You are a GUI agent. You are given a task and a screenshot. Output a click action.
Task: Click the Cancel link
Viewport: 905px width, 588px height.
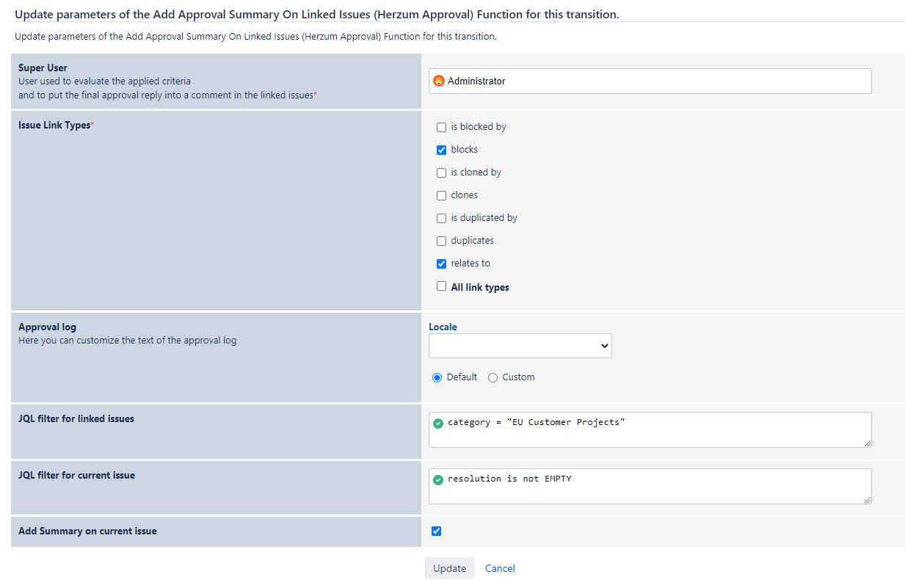pyautogui.click(x=500, y=568)
